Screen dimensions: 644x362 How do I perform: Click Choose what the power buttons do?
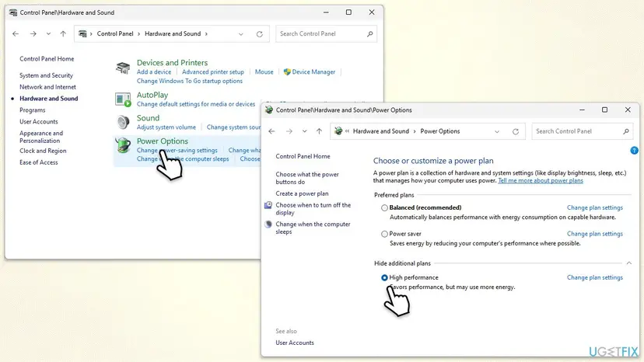tap(307, 178)
